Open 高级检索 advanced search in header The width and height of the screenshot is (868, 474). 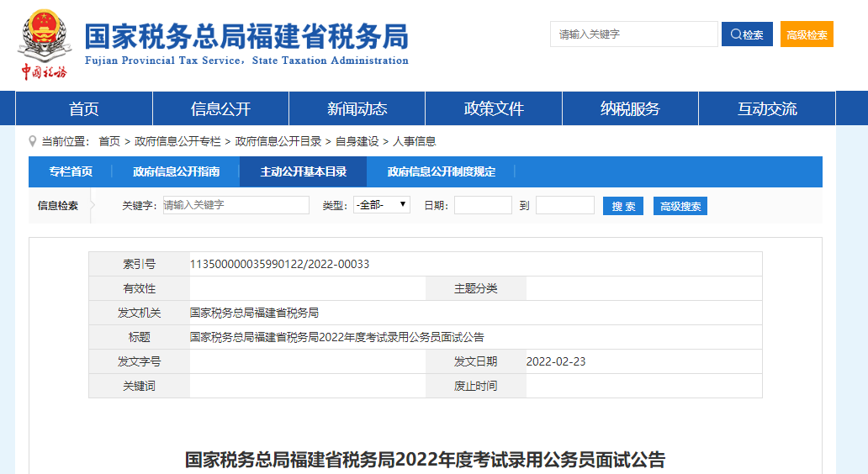pos(806,34)
